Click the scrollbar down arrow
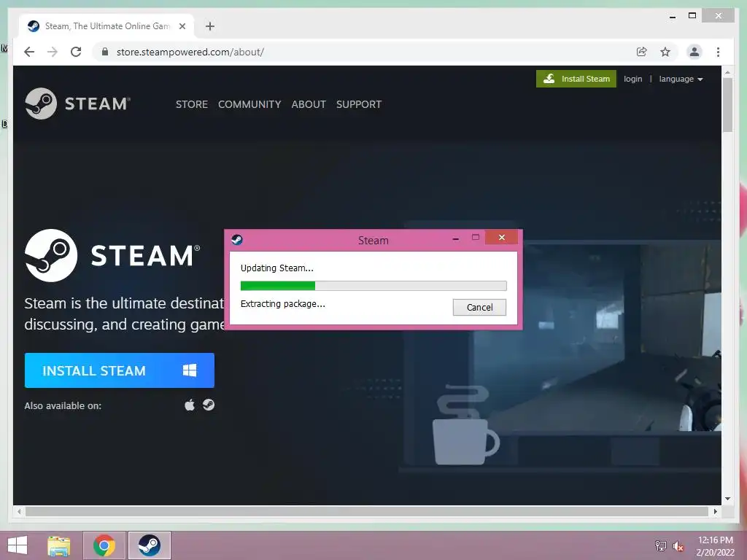Screen dimensions: 747x560 click(727, 499)
